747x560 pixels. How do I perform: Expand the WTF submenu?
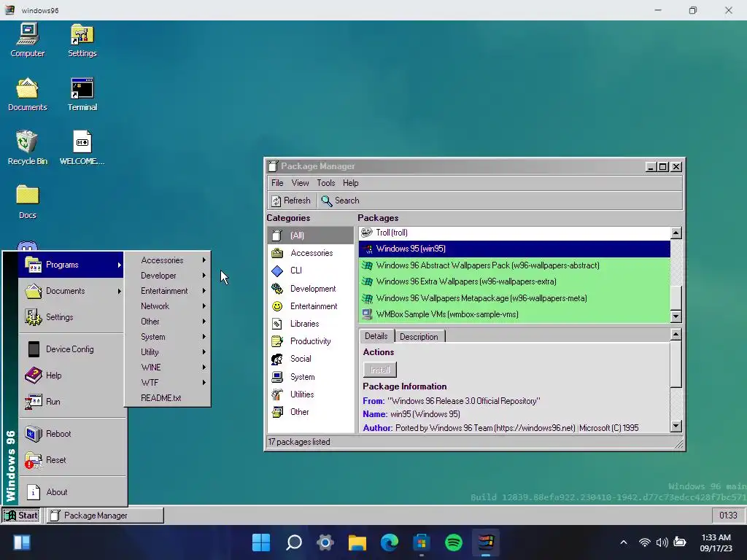click(168, 382)
